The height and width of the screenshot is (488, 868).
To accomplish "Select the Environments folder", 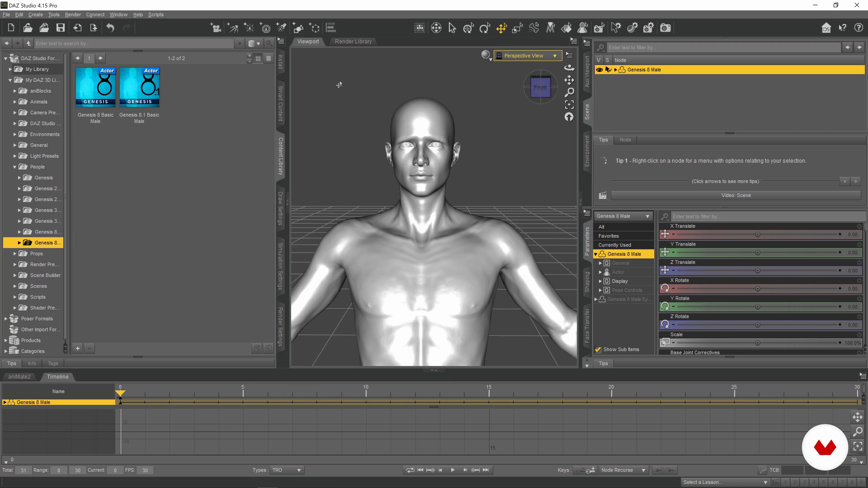I will pos(45,134).
